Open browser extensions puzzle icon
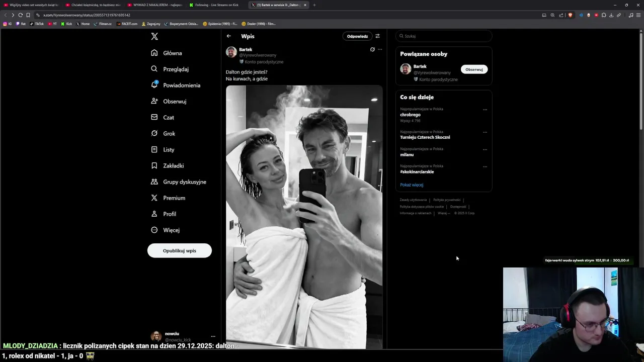 604,15
